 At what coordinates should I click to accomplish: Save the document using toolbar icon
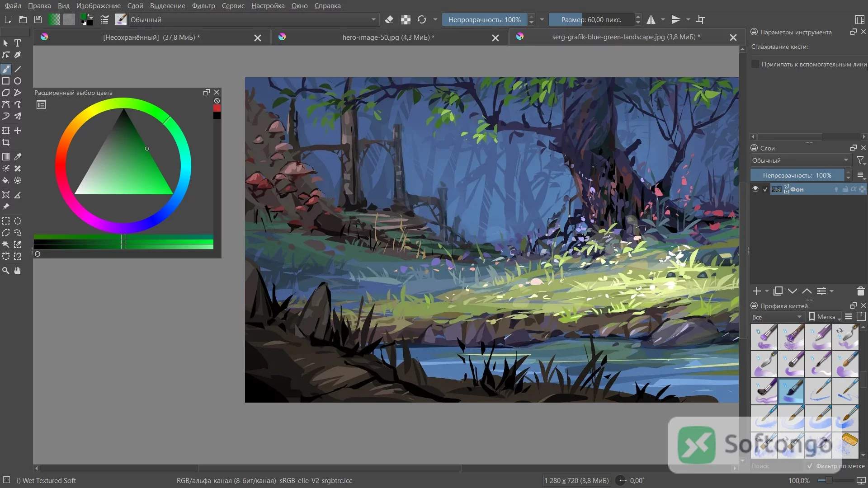click(38, 19)
